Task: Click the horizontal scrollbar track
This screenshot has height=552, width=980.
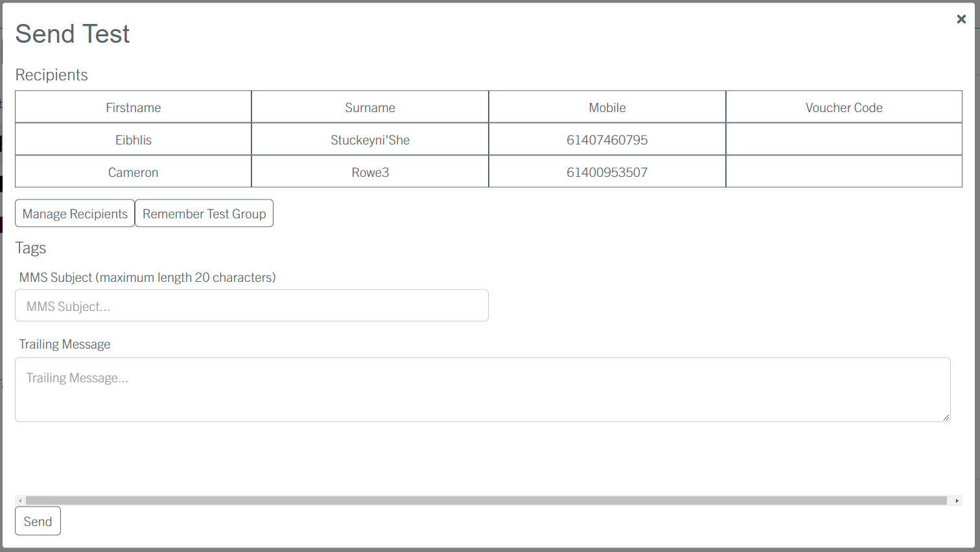Action: click(x=486, y=501)
